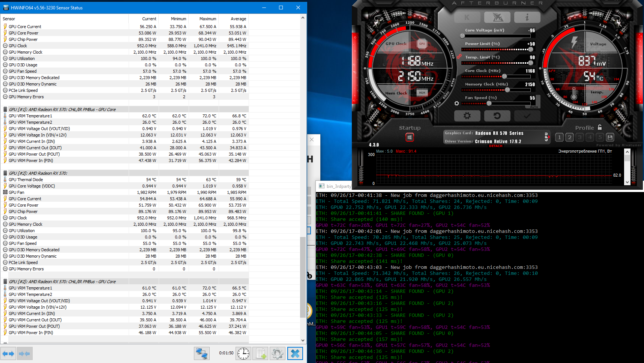Click HWiNFO blue X close sensors button

point(295,354)
